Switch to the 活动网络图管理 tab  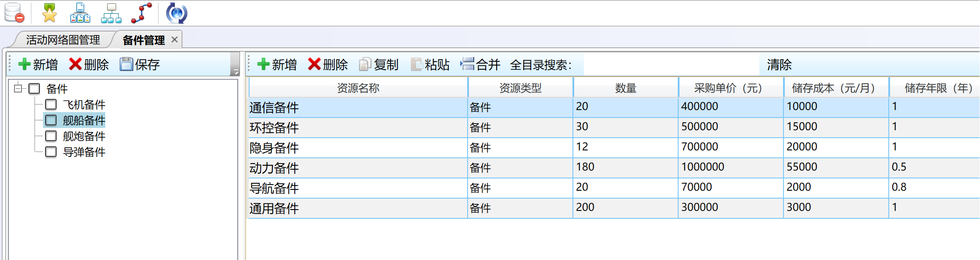click(63, 40)
